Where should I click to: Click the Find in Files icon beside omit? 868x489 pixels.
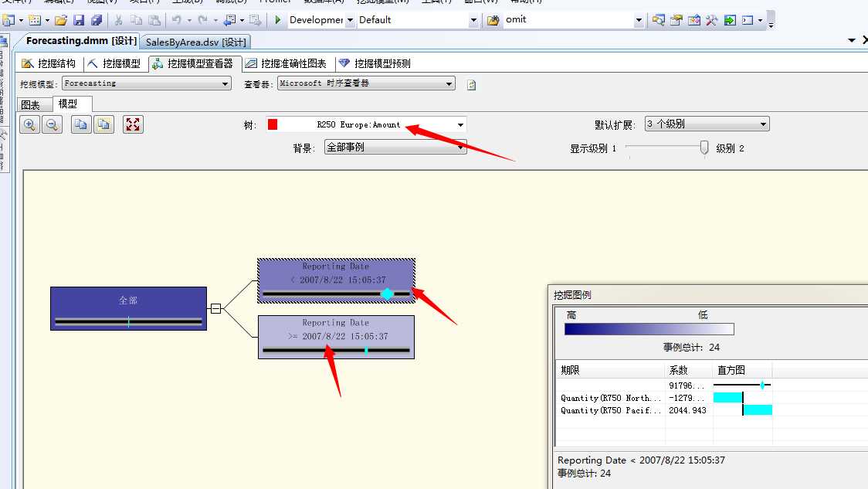493,21
